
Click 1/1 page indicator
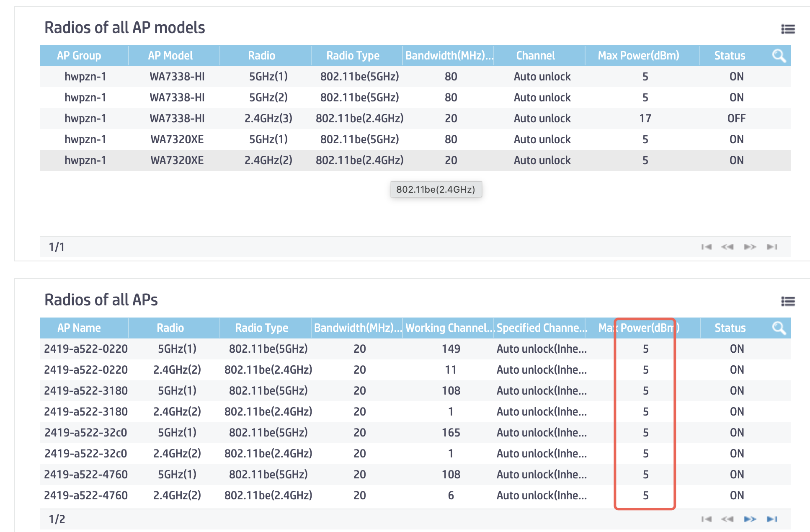pos(57,247)
